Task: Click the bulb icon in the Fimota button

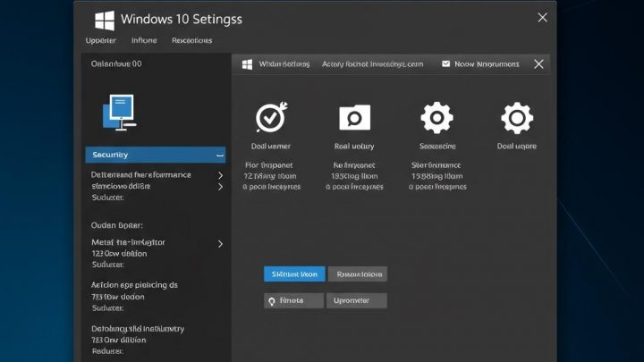Action: pos(272,301)
